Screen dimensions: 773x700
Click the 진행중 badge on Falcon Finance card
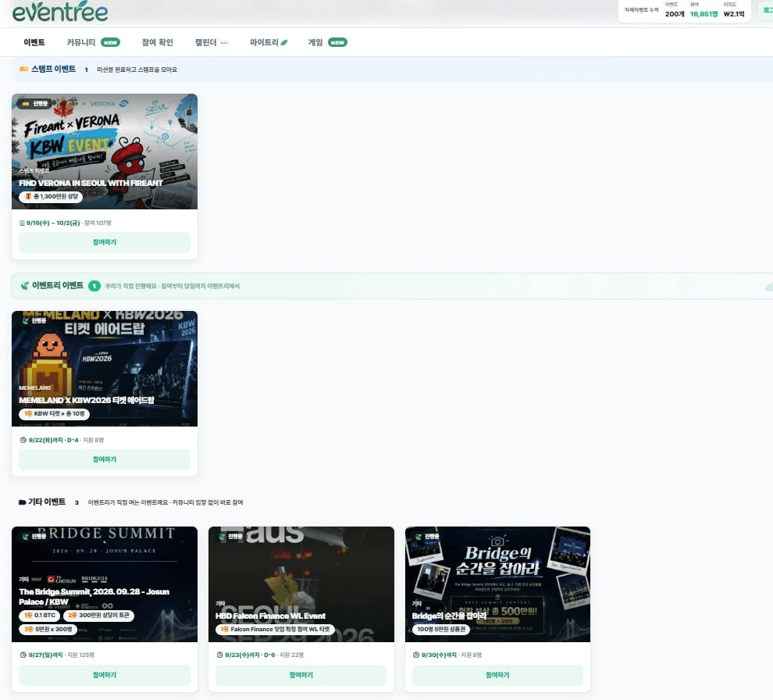232,536
